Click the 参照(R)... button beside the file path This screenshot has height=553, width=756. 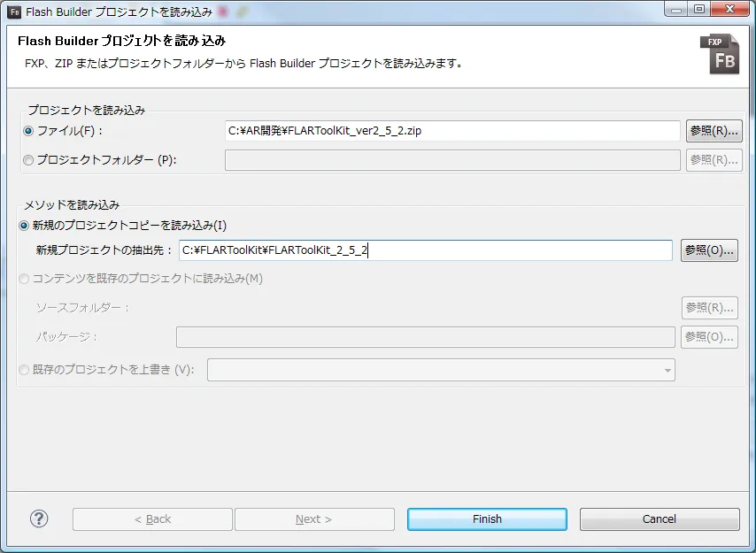pyautogui.click(x=714, y=131)
